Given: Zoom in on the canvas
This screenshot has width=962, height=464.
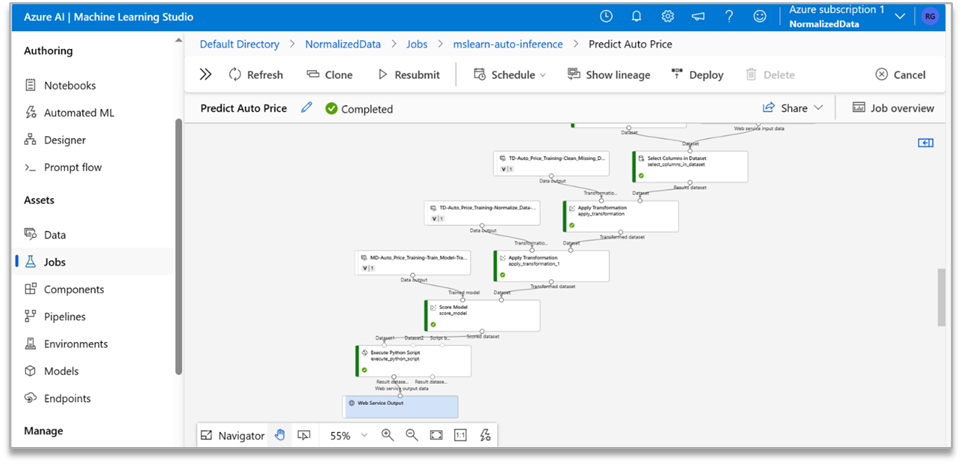Looking at the screenshot, I should [x=387, y=435].
